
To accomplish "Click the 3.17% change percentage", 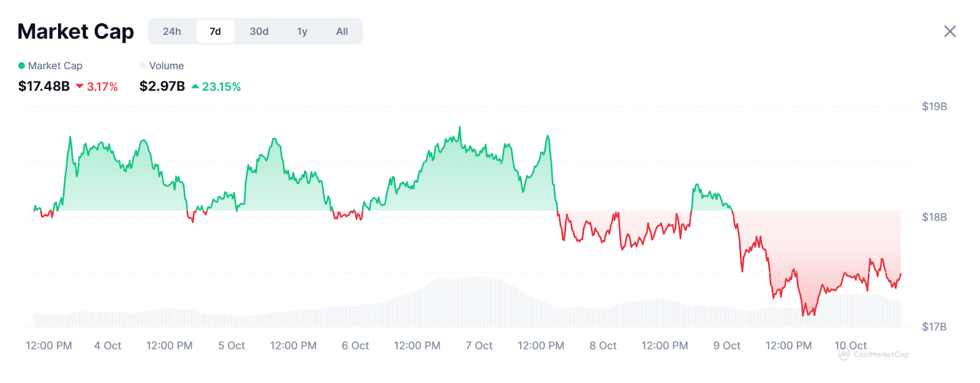I will [x=102, y=86].
